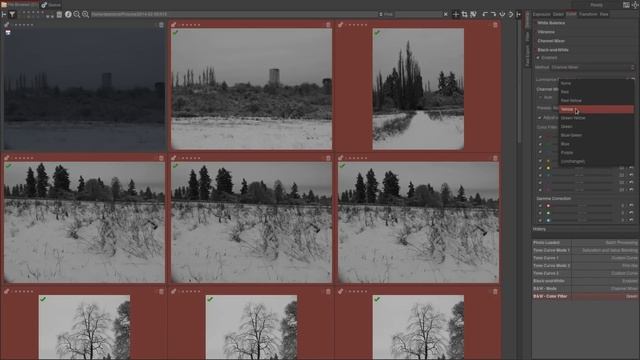This screenshot has height=360, width=640.
Task: Choose Green-Yellow from color filter list
Action: coord(596,118)
